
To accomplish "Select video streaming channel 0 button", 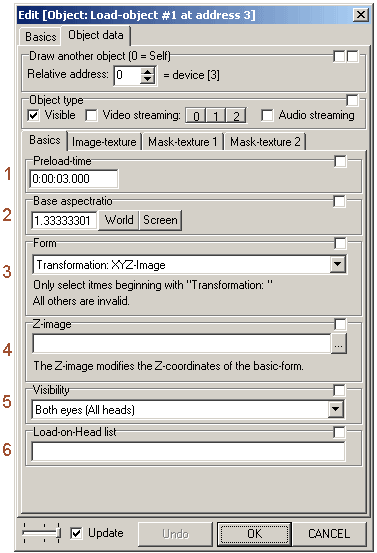I will click(196, 116).
